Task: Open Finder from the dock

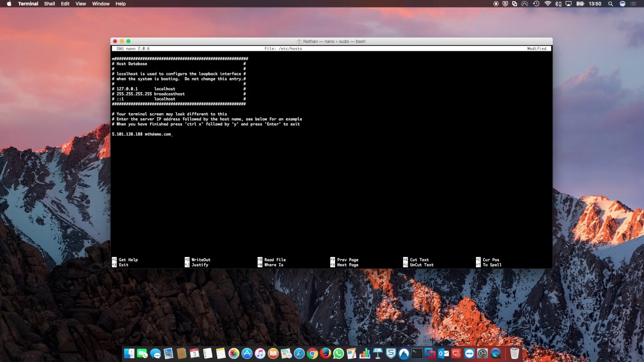Action: pyautogui.click(x=129, y=353)
